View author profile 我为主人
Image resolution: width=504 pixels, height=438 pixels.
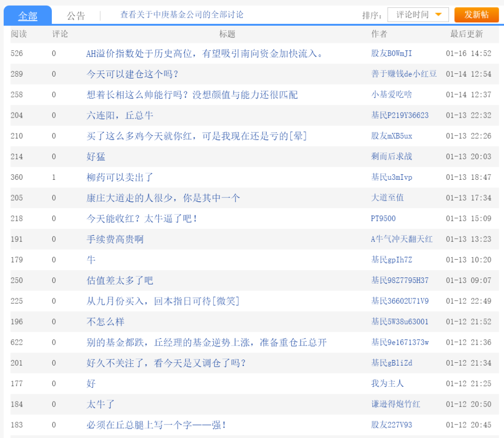coord(387,383)
